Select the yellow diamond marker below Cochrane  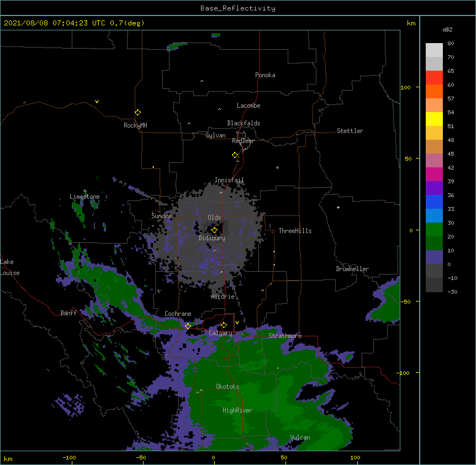tap(188, 326)
